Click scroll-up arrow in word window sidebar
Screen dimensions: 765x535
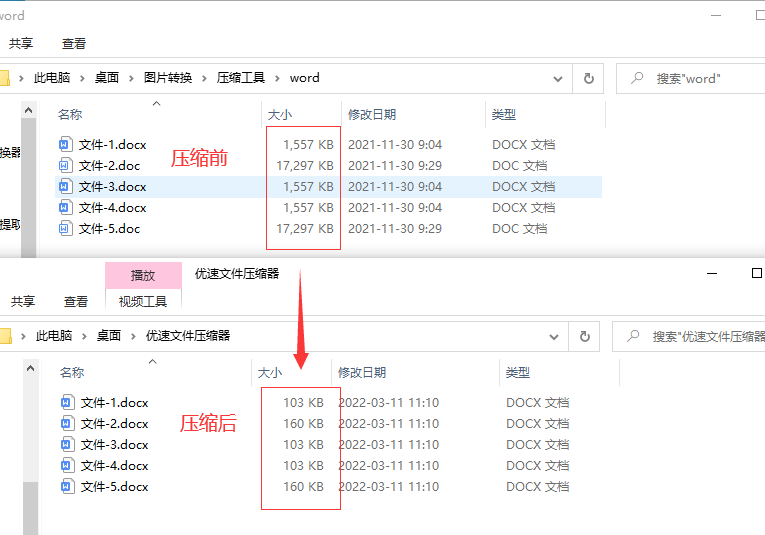click(x=28, y=110)
